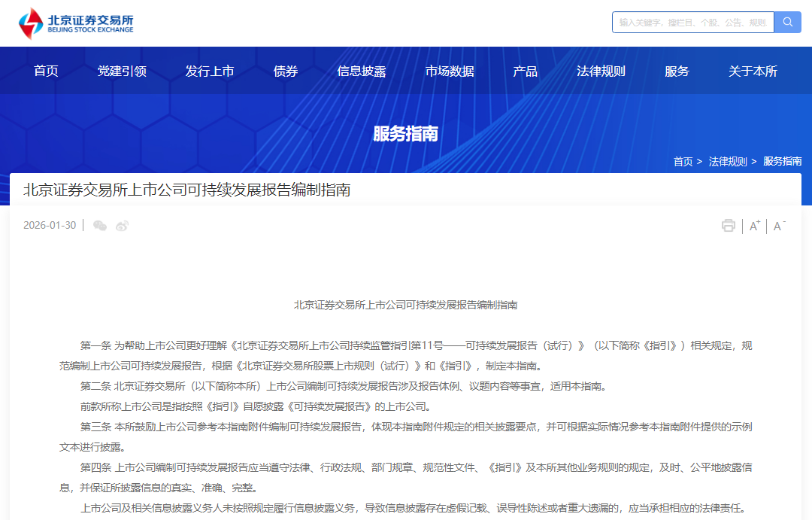Follow the 首页 breadcrumb link

point(683,161)
